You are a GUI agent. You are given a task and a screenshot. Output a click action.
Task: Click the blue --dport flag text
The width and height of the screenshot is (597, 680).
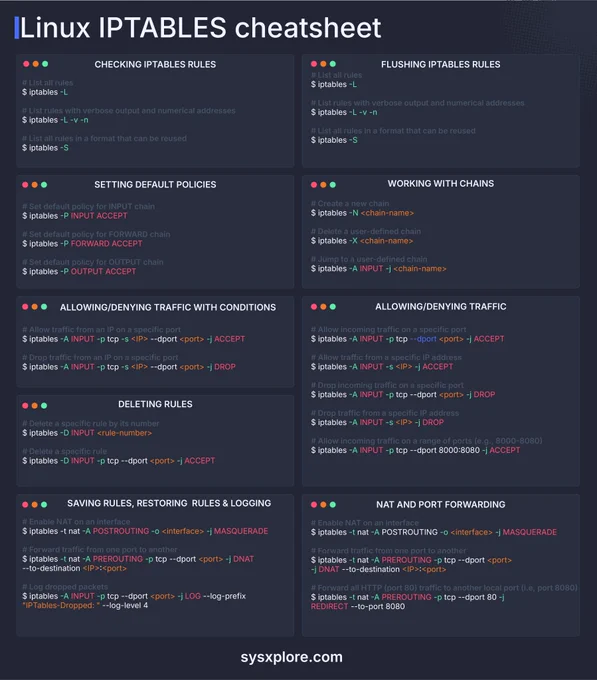pos(423,339)
